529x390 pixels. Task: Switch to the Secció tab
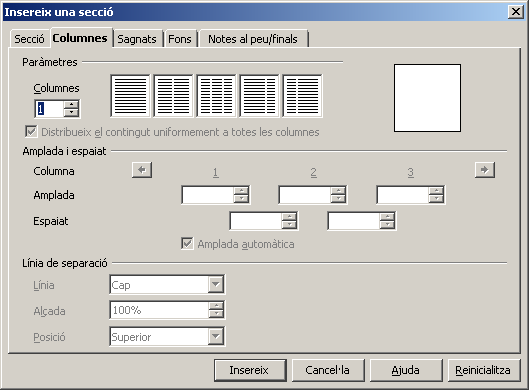coord(29,39)
